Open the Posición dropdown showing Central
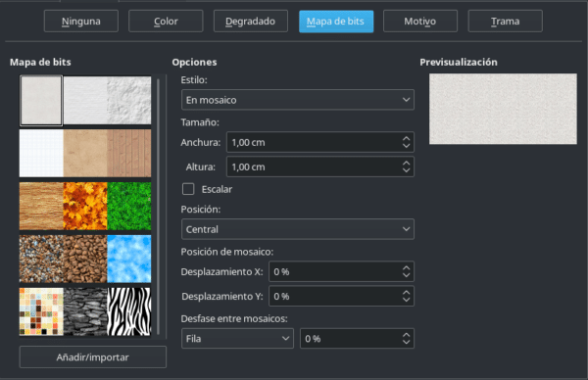588x380 pixels. point(298,229)
